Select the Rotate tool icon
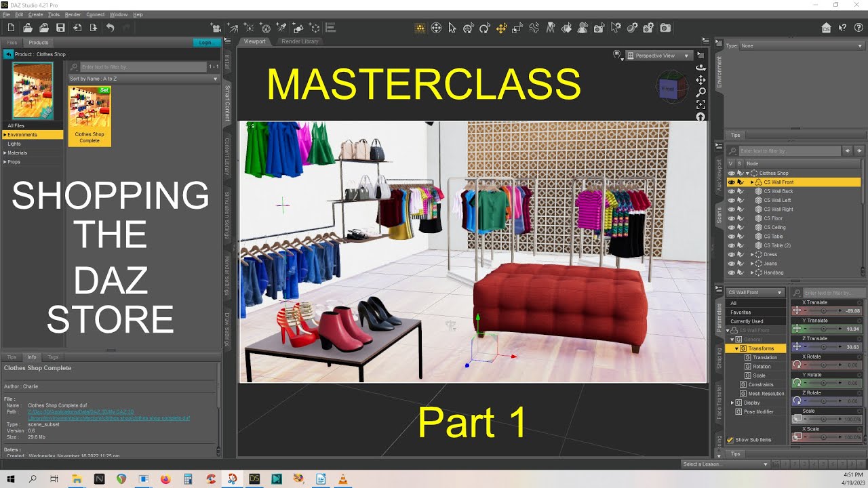Viewport: 868px width, 488px height. (485, 28)
